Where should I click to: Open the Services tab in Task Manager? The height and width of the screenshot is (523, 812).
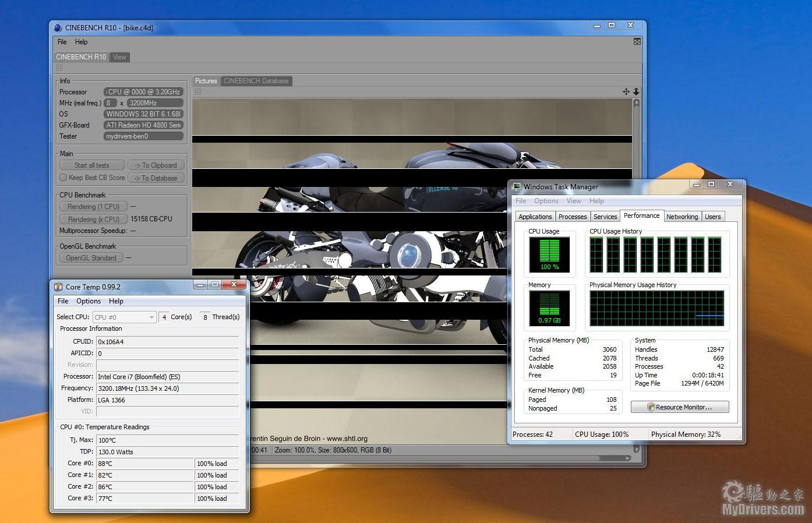click(x=605, y=217)
